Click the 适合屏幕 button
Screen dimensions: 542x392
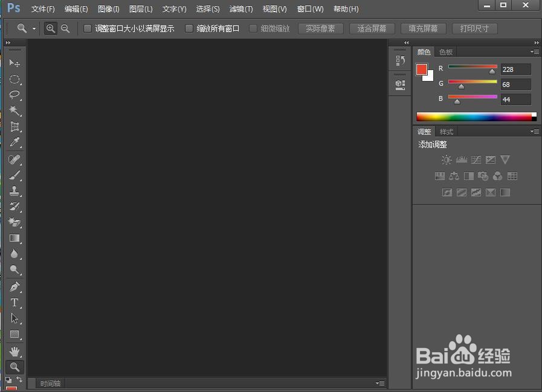(x=372, y=29)
